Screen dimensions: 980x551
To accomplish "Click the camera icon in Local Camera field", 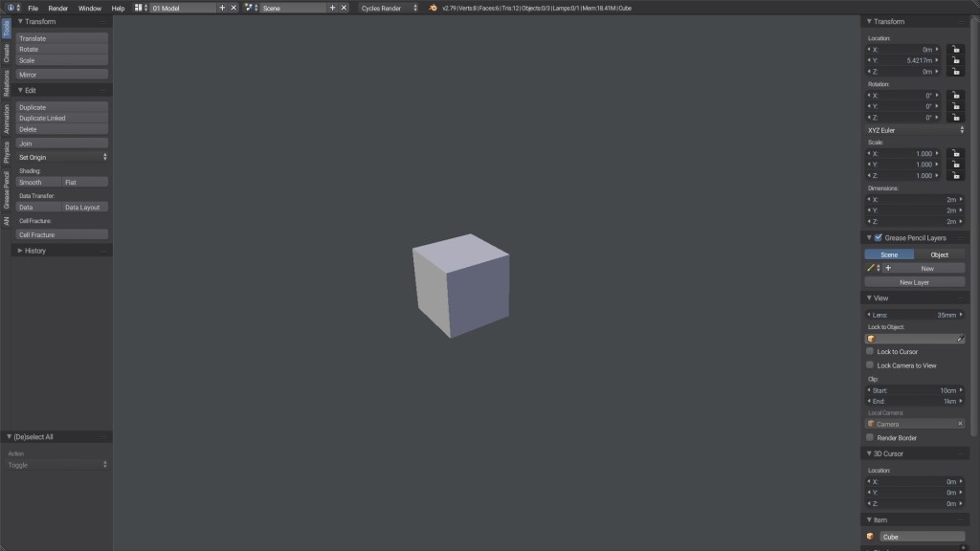I will pos(869,424).
